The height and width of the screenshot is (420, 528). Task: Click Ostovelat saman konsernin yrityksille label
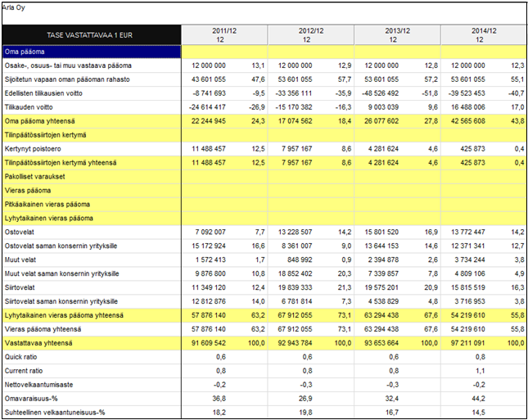(61, 246)
